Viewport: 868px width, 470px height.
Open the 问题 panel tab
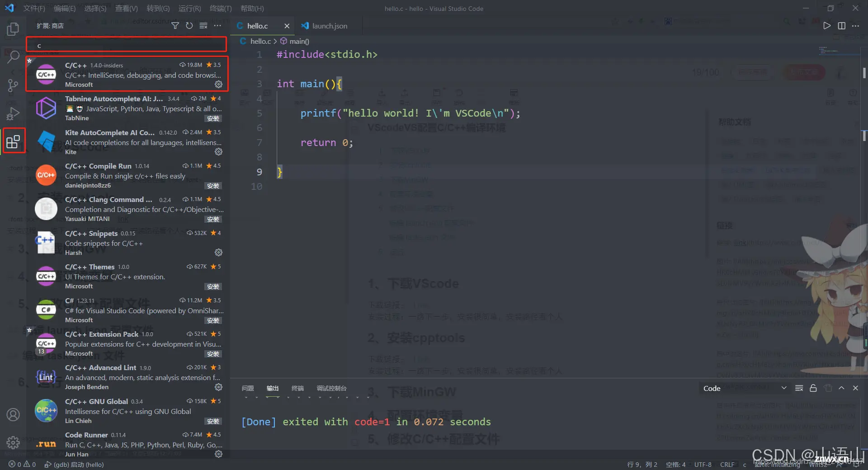(248, 388)
